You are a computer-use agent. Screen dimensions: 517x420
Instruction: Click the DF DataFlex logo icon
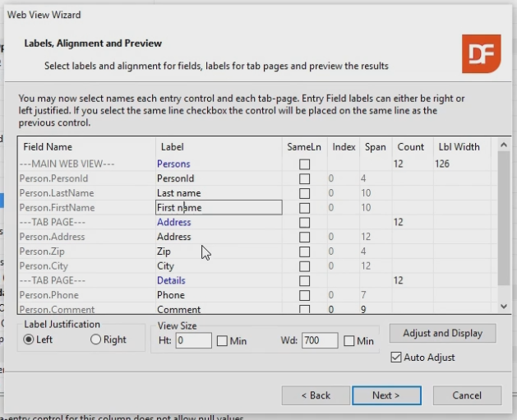(x=481, y=54)
